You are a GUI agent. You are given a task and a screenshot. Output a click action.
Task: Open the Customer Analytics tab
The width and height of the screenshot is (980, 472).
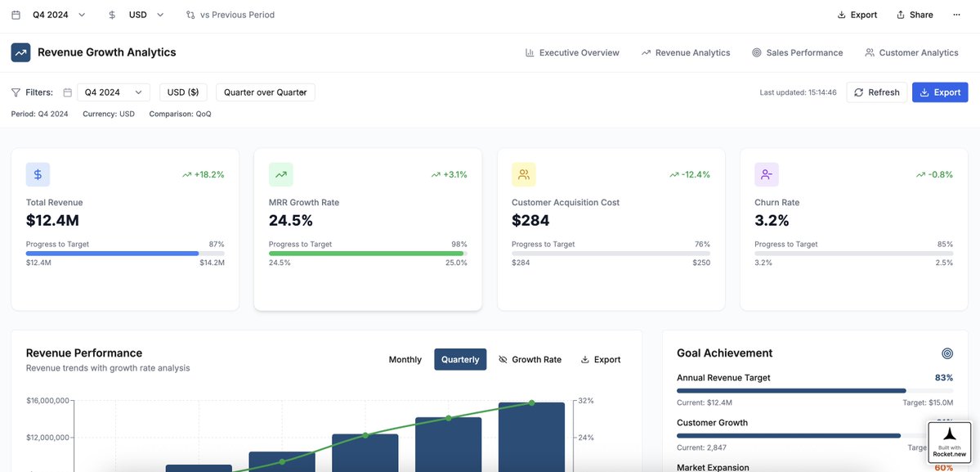[911, 52]
